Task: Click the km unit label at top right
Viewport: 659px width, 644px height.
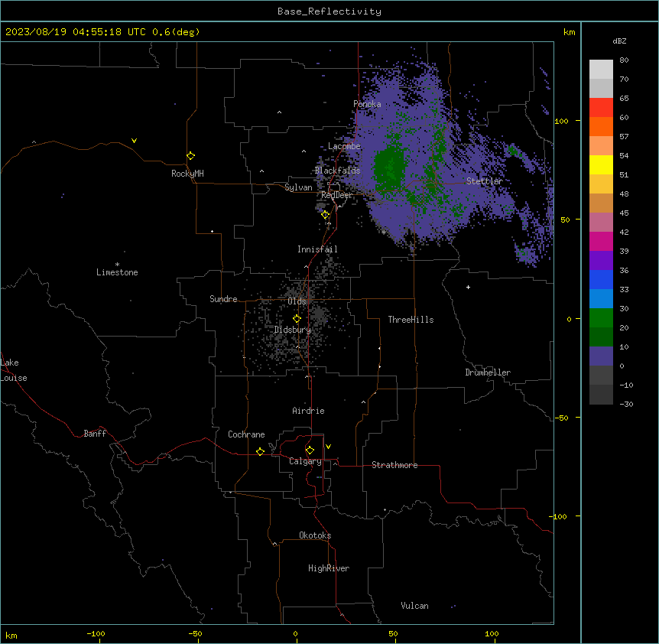Action: click(x=569, y=32)
